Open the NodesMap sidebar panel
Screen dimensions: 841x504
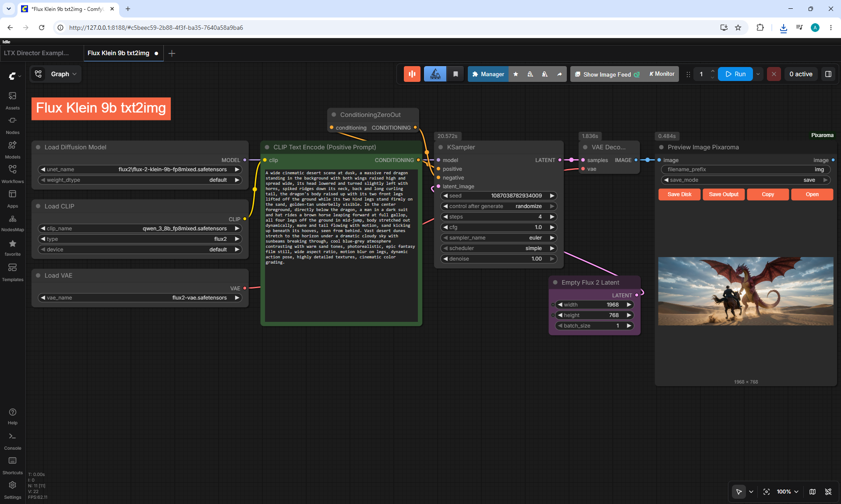click(x=13, y=223)
